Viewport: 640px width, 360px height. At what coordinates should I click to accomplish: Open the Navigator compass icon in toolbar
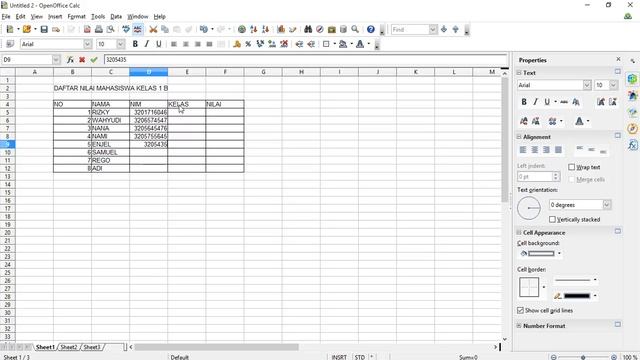click(320, 29)
